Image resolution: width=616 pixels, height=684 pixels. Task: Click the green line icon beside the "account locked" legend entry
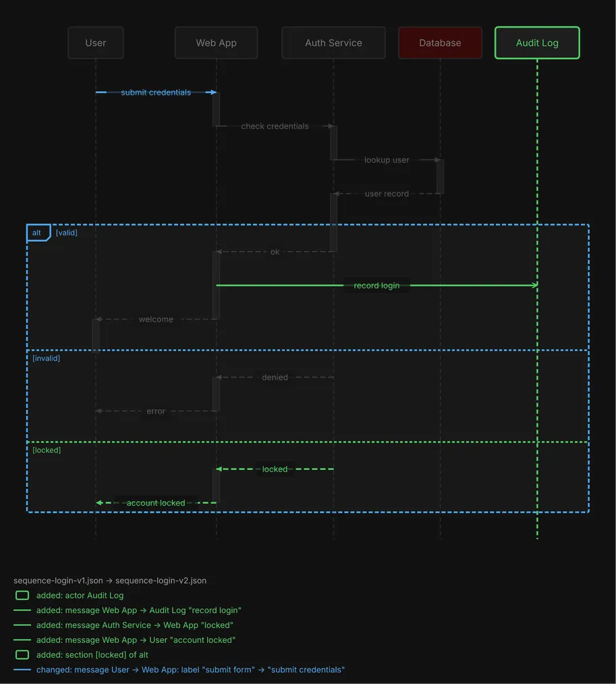(x=22, y=639)
